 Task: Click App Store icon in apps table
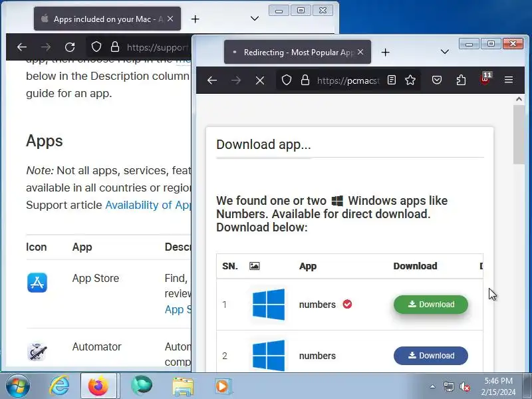point(37,283)
